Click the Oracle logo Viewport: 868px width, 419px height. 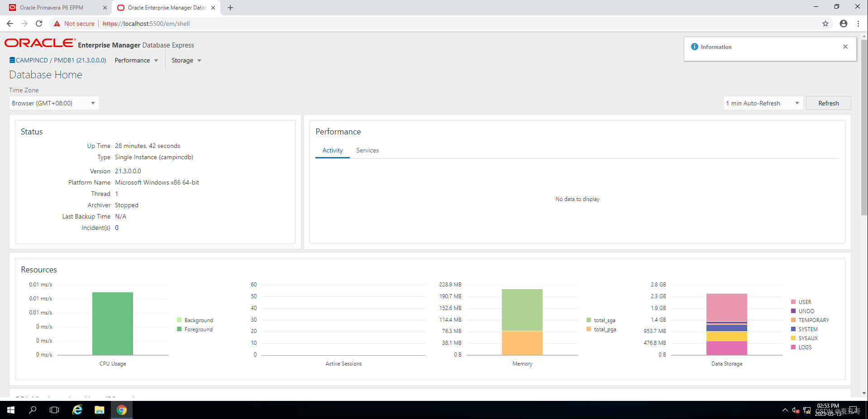[40, 43]
